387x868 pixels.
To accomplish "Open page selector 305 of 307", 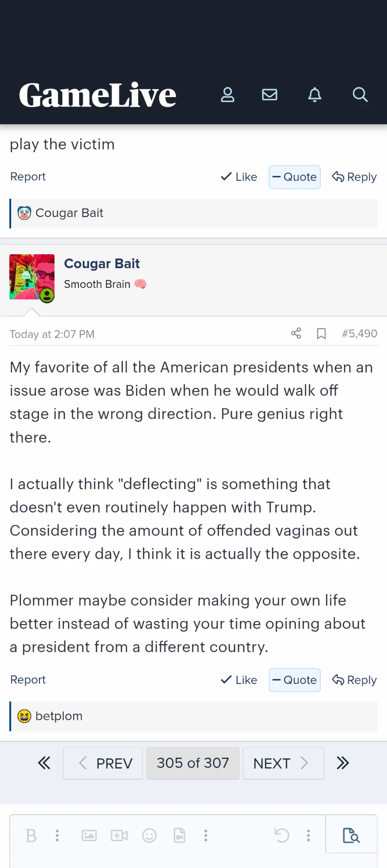I will [x=193, y=763].
